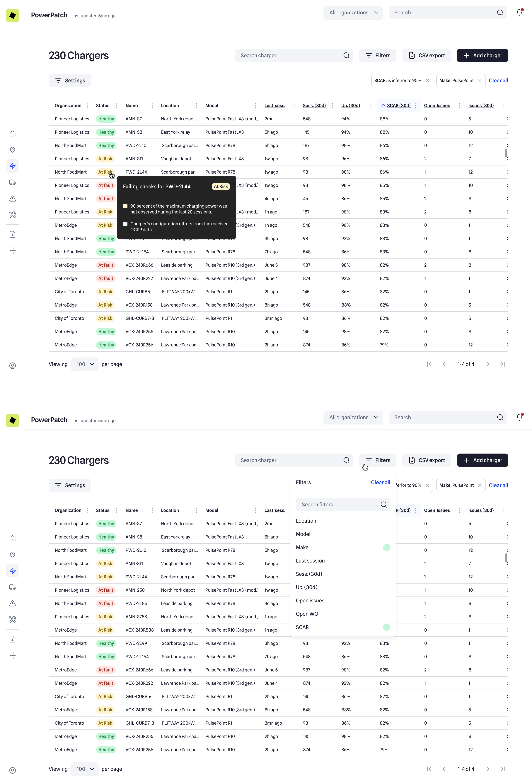
Task: Open truck fleet icon in lower screen sidebar
Action: click(x=12, y=587)
